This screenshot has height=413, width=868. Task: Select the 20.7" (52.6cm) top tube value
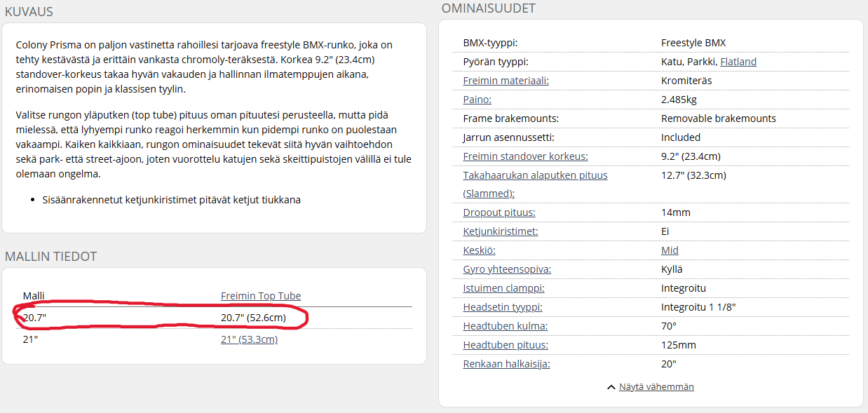(x=253, y=318)
